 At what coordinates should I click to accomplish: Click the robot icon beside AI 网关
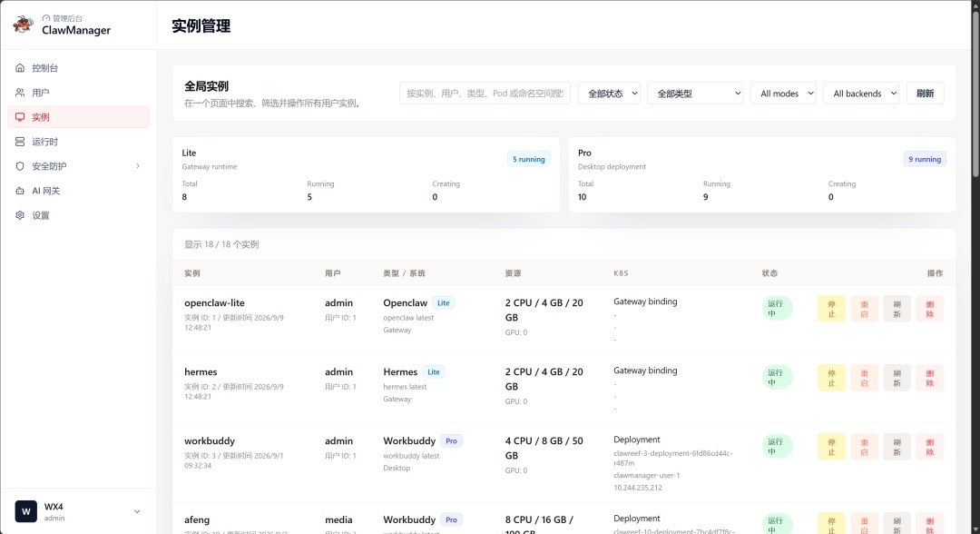point(20,191)
